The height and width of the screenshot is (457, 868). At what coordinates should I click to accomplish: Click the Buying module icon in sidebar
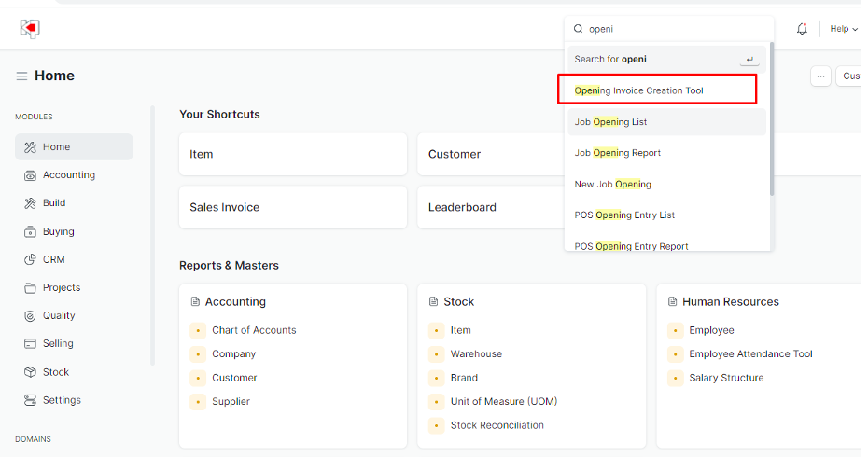coord(30,231)
